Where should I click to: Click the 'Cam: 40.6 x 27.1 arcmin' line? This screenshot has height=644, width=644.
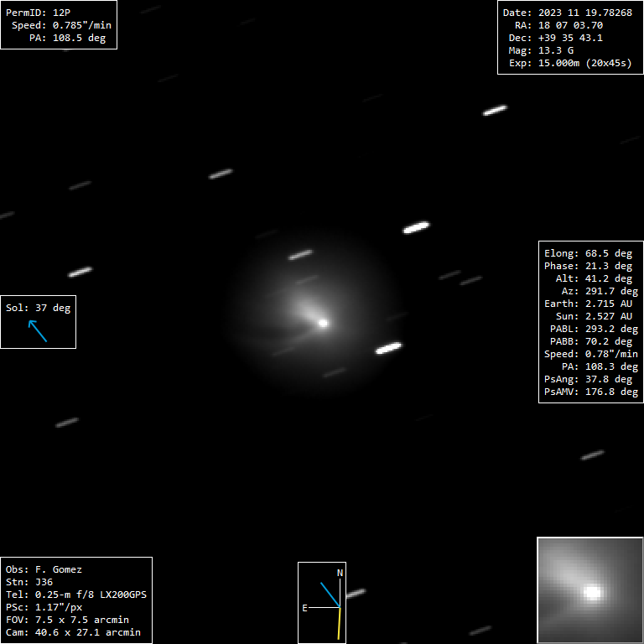(73, 632)
